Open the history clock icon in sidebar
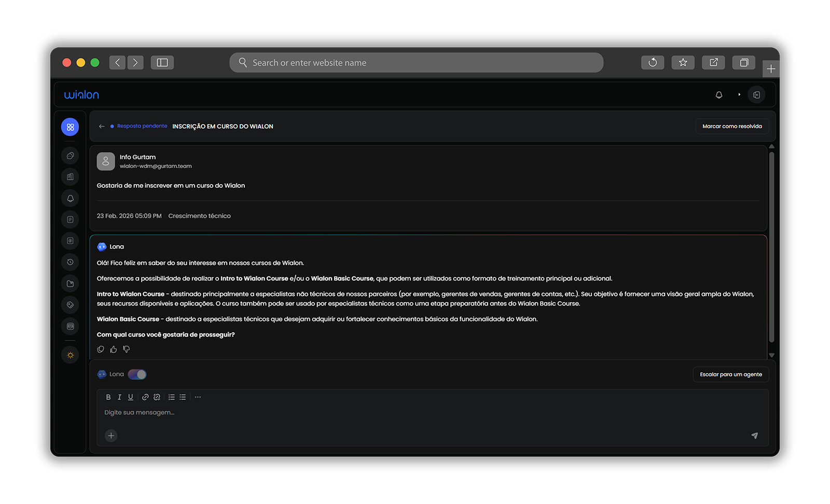 point(70,262)
